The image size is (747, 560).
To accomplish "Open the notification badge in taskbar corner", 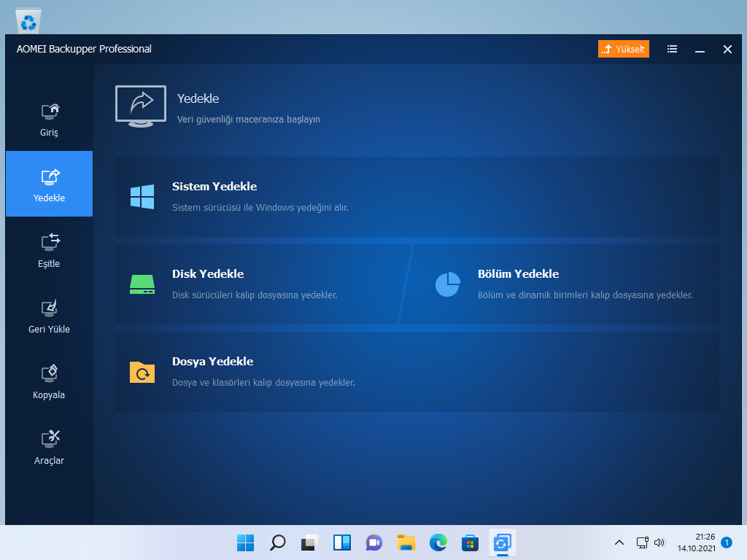I will click(x=727, y=542).
